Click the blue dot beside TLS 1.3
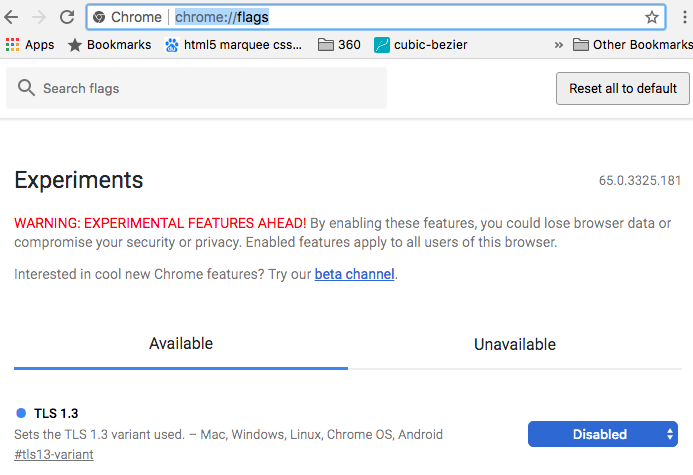Viewport: 693px width, 475px height. click(21, 413)
